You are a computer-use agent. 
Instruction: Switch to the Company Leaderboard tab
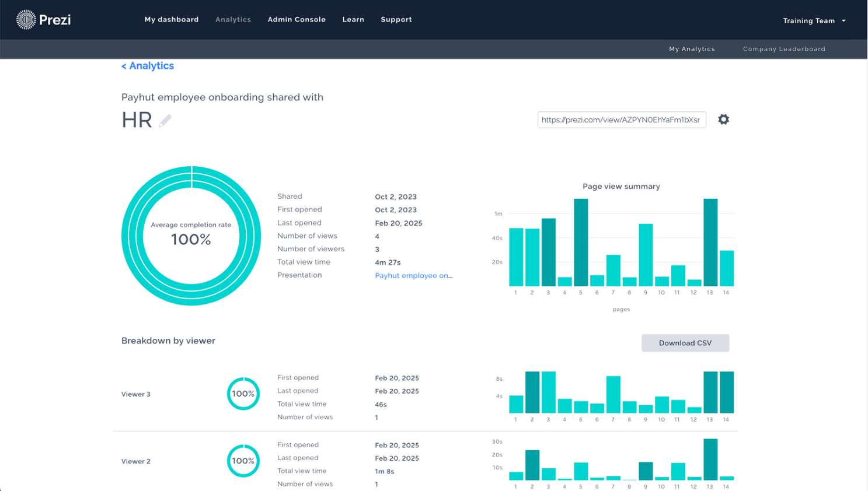[x=784, y=49]
